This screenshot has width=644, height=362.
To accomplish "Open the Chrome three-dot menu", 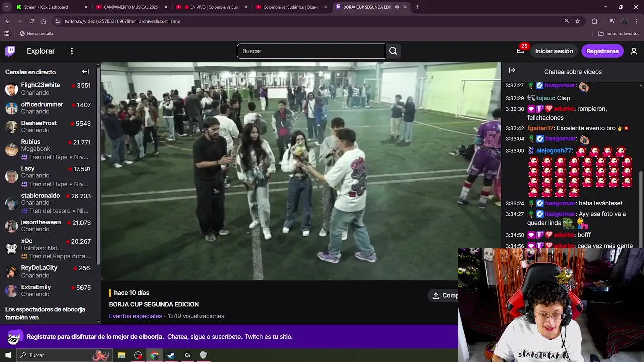I will point(636,21).
